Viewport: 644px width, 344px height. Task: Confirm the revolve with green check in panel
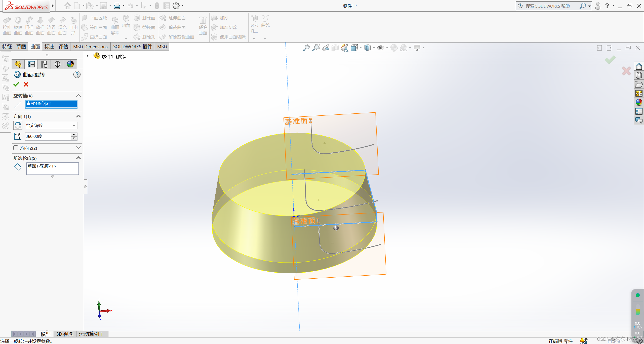(x=16, y=84)
